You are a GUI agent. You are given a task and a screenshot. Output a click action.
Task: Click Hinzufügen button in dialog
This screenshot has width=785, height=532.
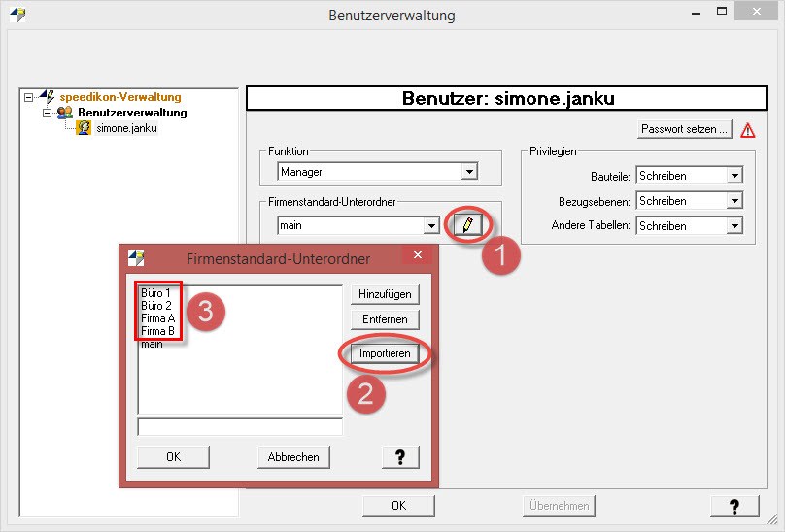(385, 294)
